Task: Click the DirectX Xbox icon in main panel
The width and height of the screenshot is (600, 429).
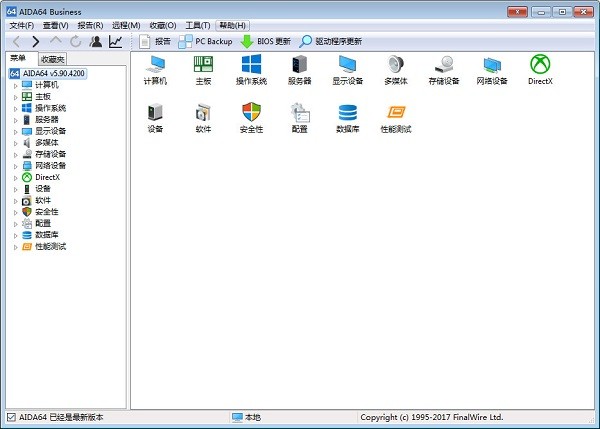Action: (x=541, y=65)
